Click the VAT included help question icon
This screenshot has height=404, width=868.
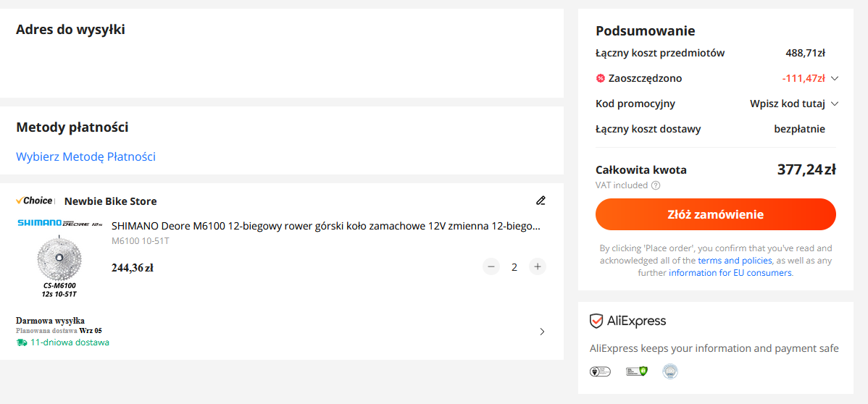(656, 185)
